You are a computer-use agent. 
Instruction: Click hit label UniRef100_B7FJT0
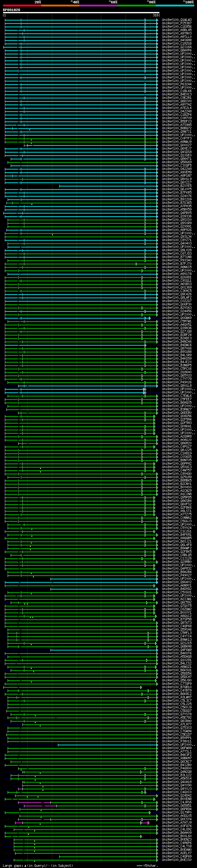176,264
